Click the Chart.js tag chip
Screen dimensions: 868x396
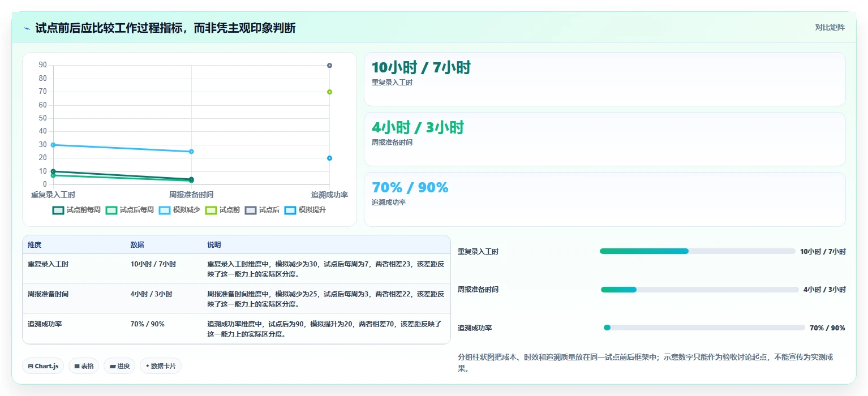(44, 366)
